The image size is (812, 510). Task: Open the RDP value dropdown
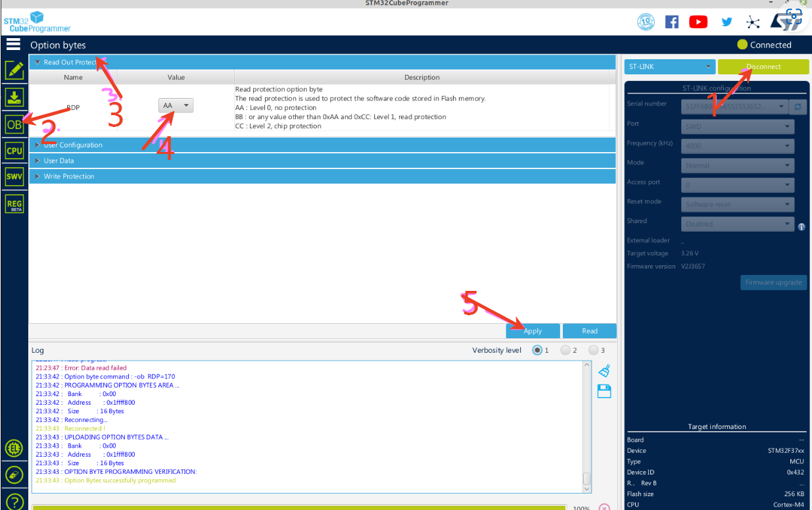coord(176,105)
